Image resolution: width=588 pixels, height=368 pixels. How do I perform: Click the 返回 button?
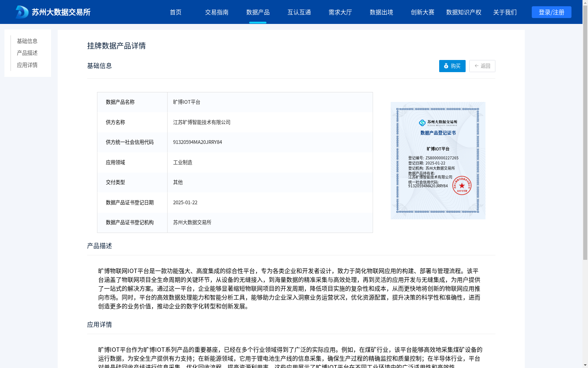[482, 66]
